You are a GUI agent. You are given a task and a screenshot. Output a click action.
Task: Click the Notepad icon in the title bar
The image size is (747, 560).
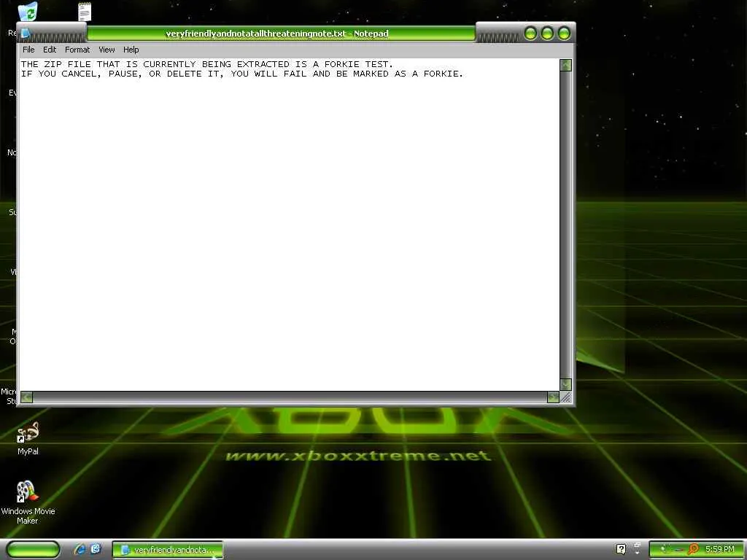(x=26, y=34)
